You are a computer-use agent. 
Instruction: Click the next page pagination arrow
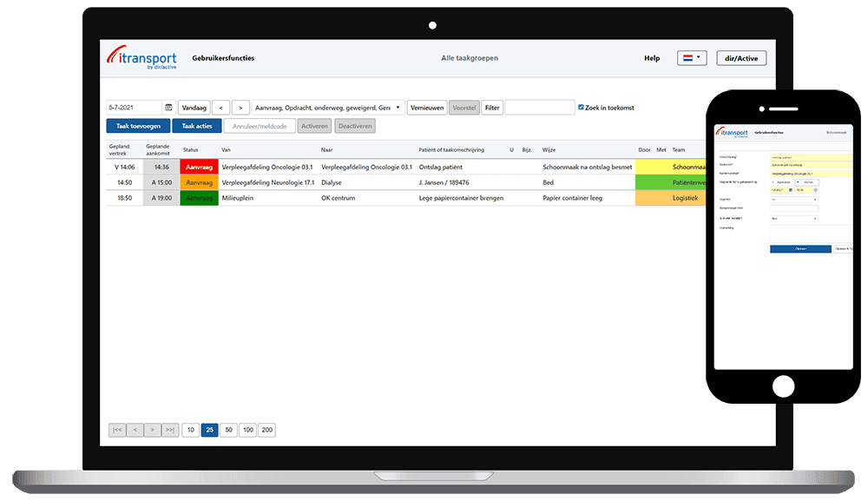[152, 430]
